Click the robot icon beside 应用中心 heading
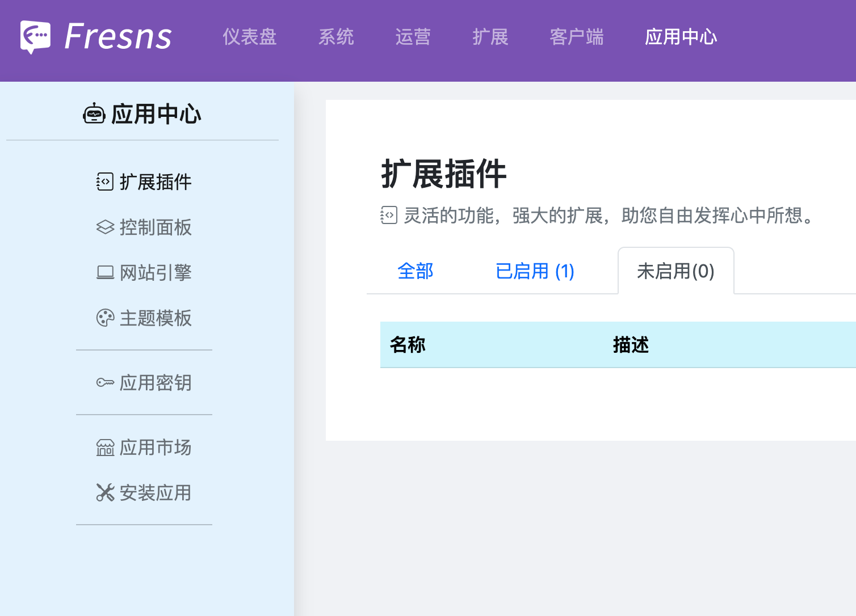The height and width of the screenshot is (616, 856). (94, 114)
